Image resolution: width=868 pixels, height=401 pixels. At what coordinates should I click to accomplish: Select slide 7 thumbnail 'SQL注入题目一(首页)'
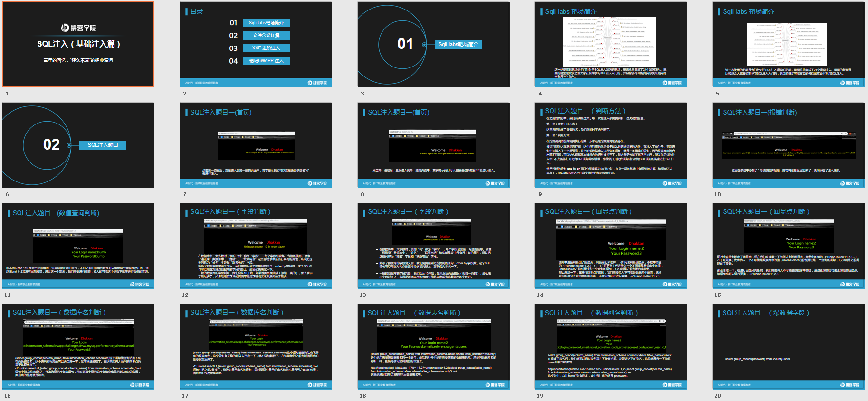[x=256, y=145]
